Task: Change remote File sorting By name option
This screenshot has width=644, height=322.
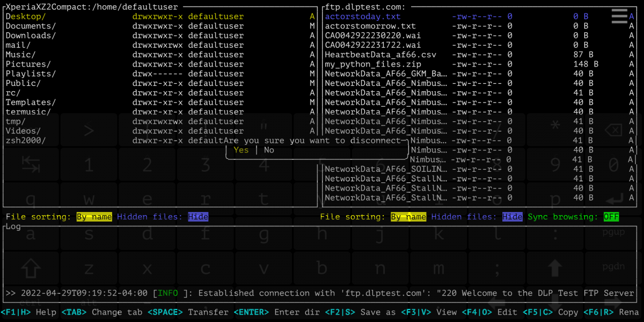Action: (408, 217)
